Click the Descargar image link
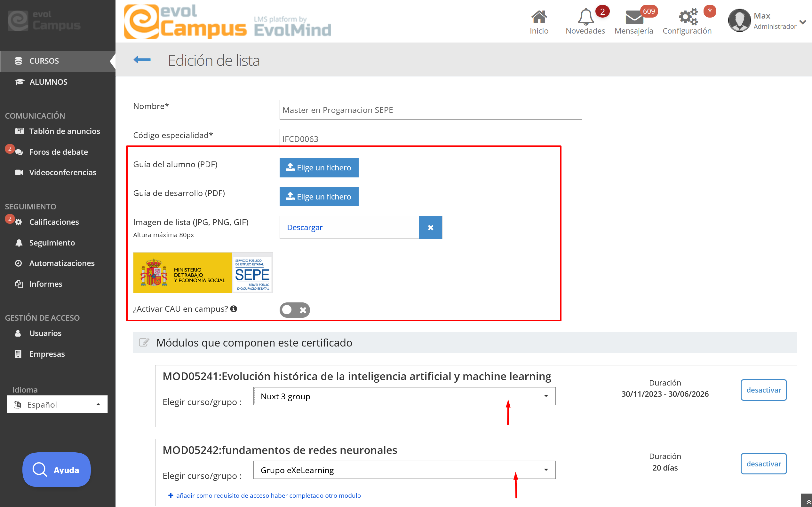Viewport: 812px width, 507px height. click(305, 227)
